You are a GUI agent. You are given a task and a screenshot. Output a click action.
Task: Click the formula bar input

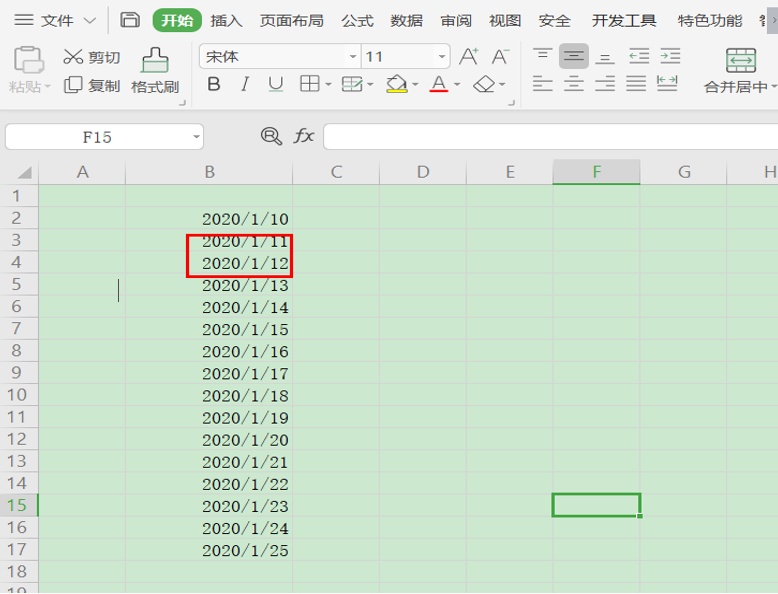550,136
